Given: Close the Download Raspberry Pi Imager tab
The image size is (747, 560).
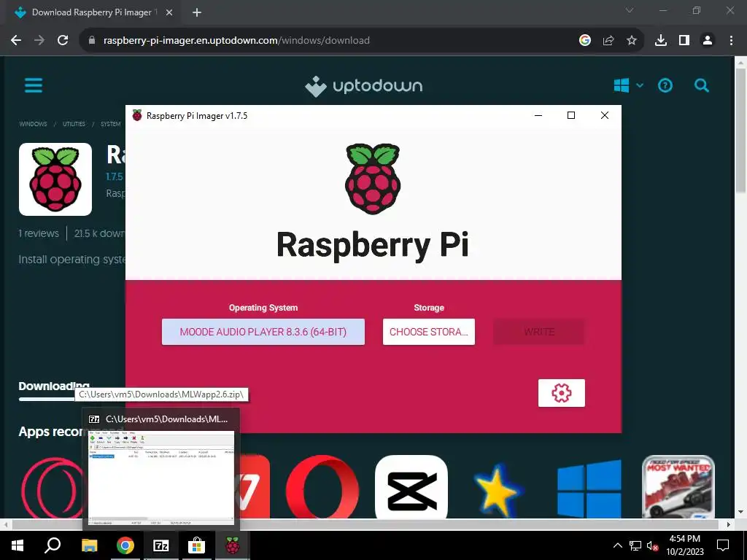Looking at the screenshot, I should coord(169,12).
